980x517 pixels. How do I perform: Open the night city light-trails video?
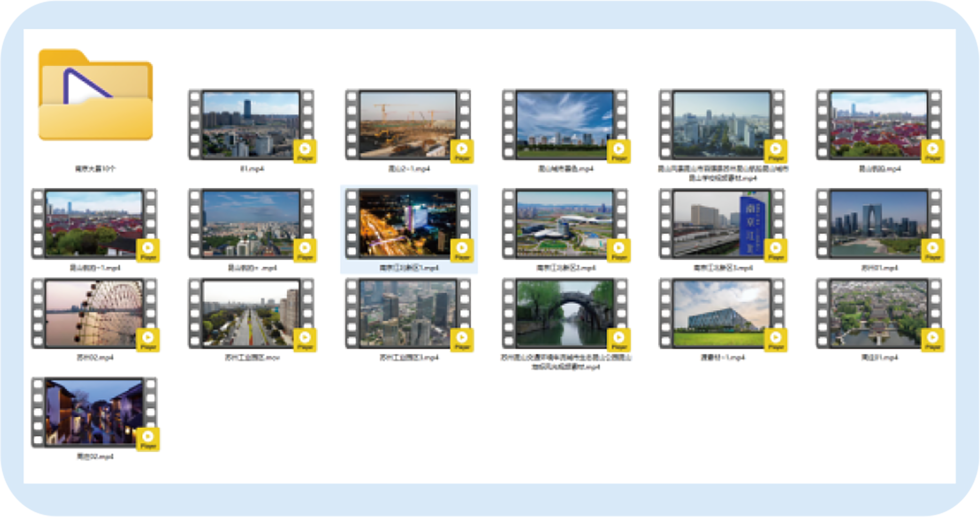pyautogui.click(x=408, y=224)
